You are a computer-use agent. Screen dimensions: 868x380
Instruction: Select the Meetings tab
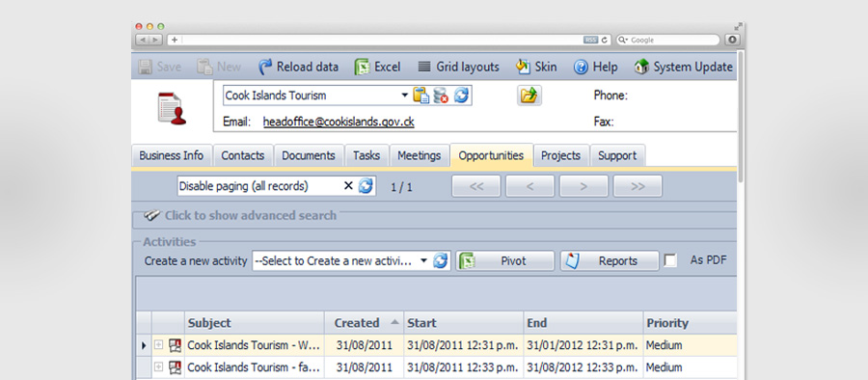pyautogui.click(x=420, y=155)
